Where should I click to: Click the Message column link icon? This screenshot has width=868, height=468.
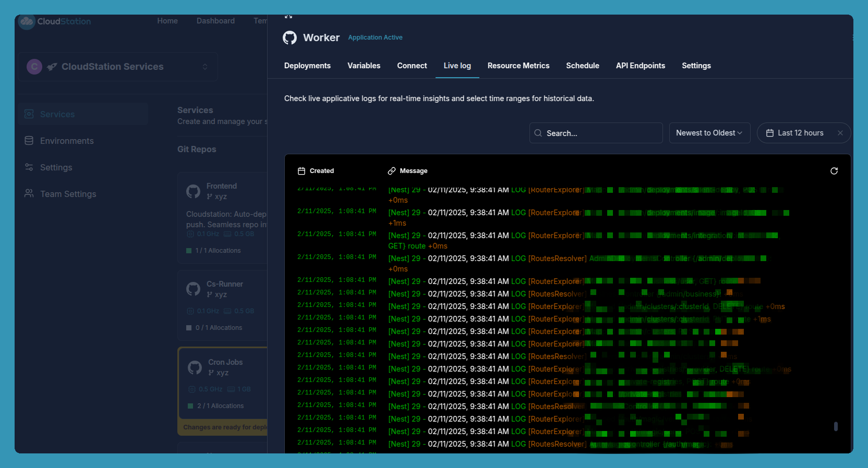point(392,171)
